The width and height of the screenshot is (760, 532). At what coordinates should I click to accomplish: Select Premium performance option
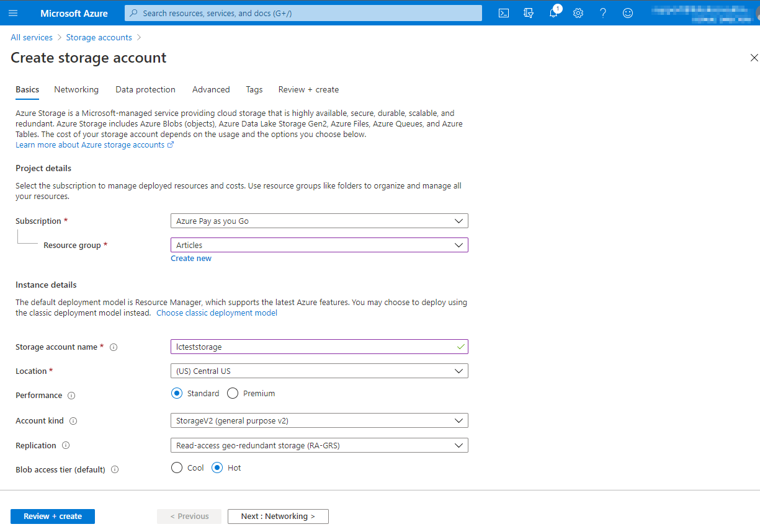(233, 393)
